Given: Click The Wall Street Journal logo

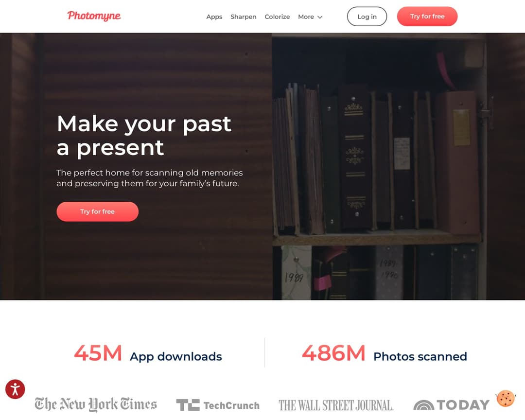Looking at the screenshot, I should click(336, 405).
